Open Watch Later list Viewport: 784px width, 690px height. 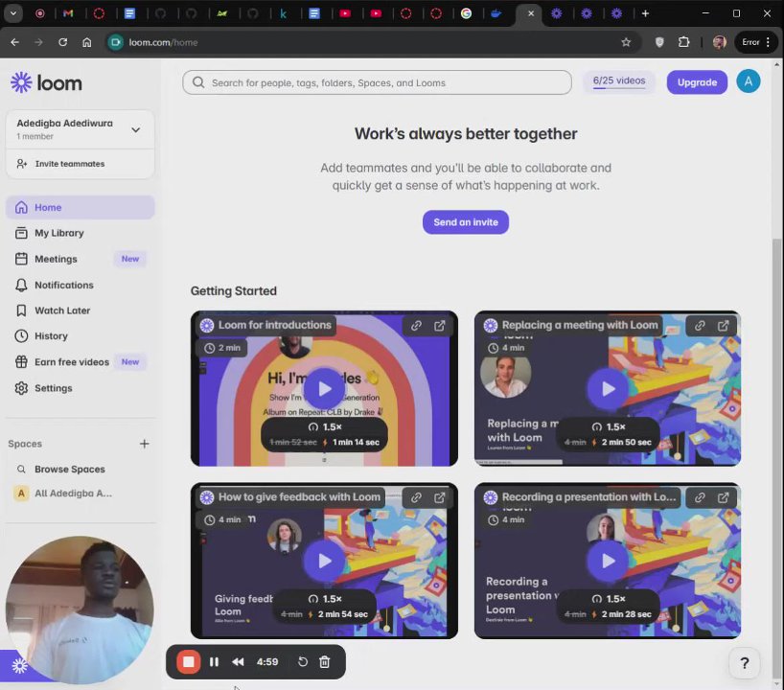coord(80,310)
